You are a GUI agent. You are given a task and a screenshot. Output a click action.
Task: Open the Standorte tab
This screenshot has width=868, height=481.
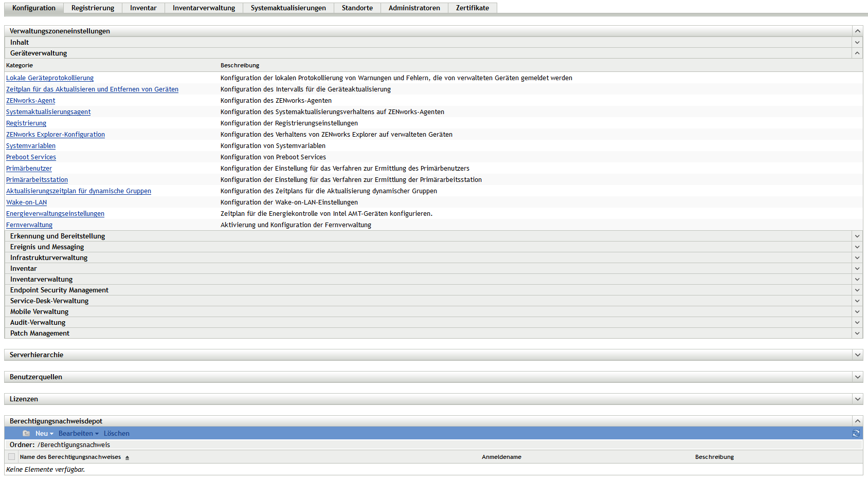coord(357,8)
